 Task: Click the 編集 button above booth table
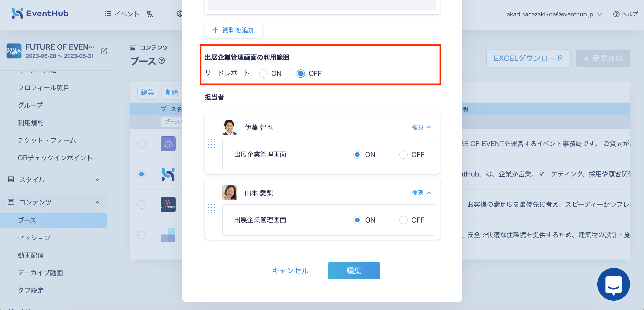(x=148, y=92)
